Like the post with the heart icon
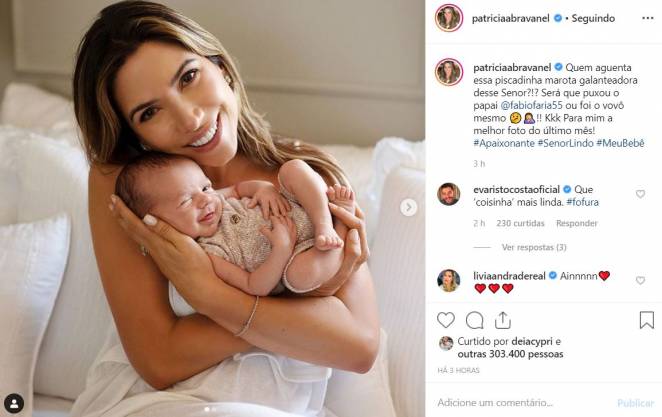The image size is (662, 417). coord(445,320)
